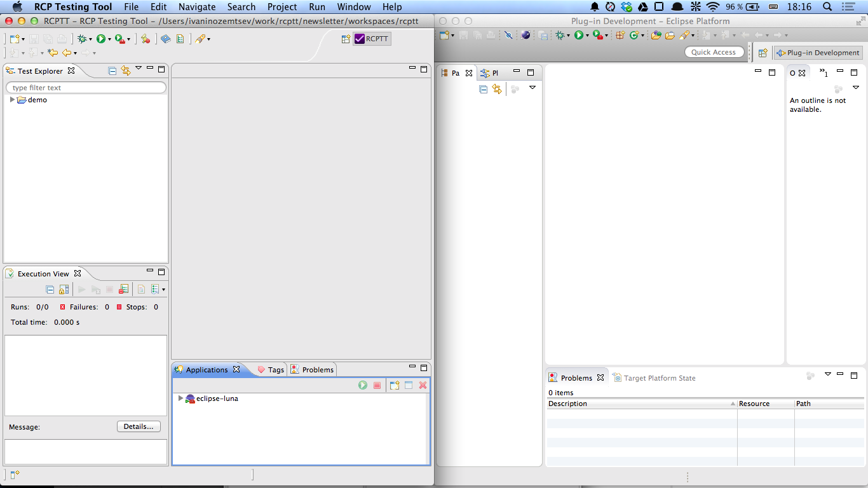
Task: Remove the application with red X icon
Action: tap(423, 385)
